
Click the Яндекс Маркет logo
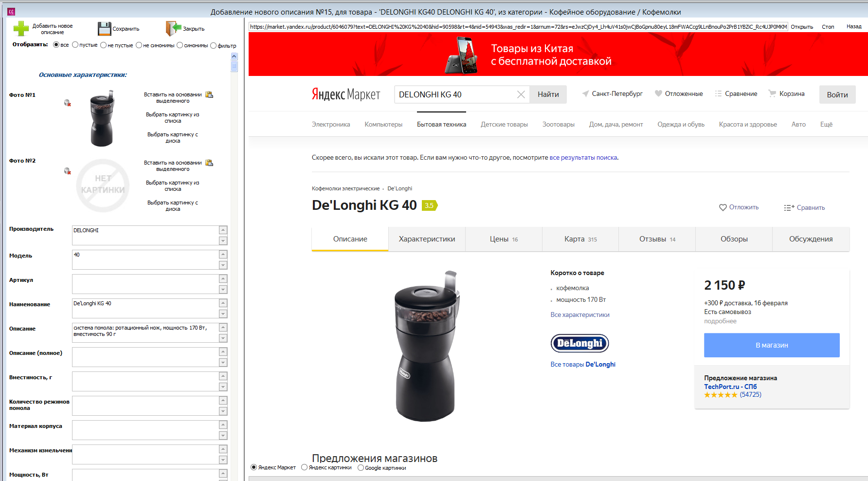[346, 94]
